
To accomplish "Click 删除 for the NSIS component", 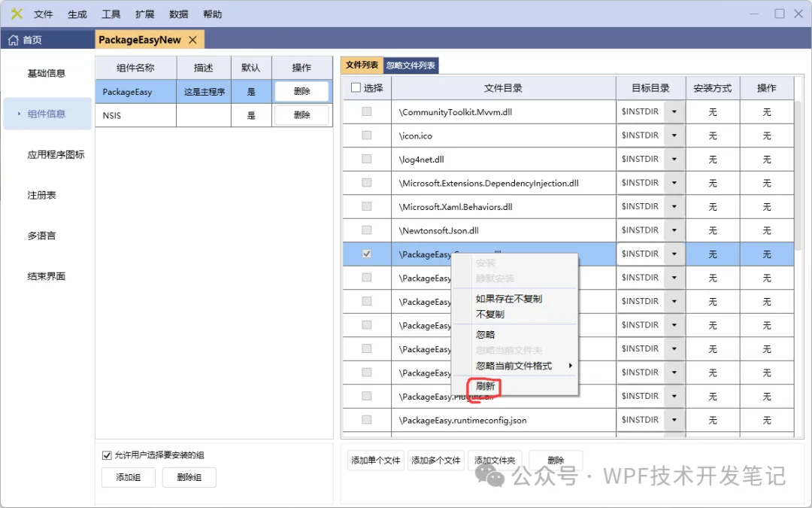I will click(x=302, y=115).
